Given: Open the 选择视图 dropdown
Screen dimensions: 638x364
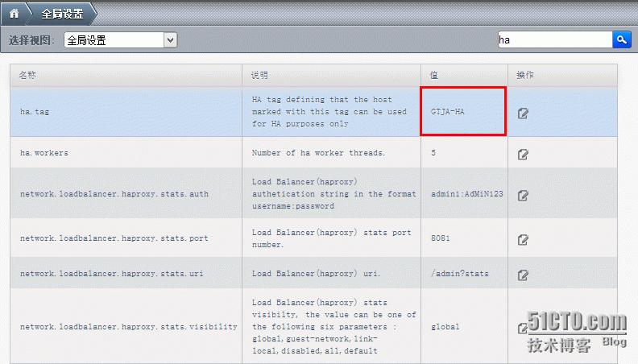Looking at the screenshot, I should pos(121,39).
